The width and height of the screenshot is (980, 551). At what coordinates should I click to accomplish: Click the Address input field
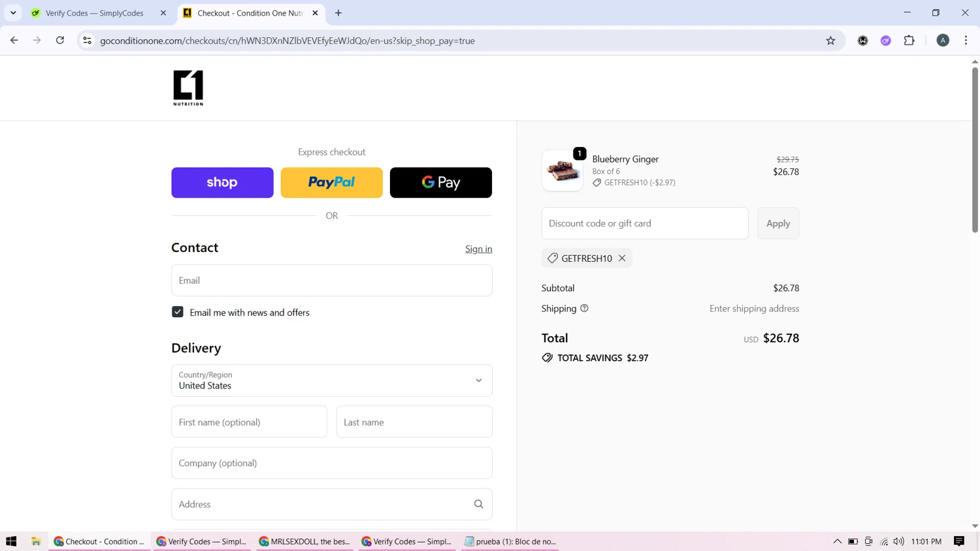tap(331, 504)
